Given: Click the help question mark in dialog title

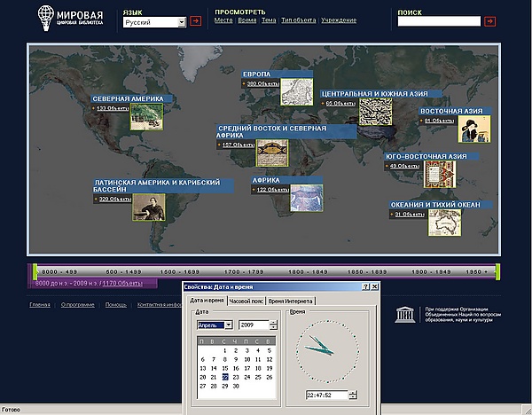Looking at the screenshot, I should pos(365,287).
